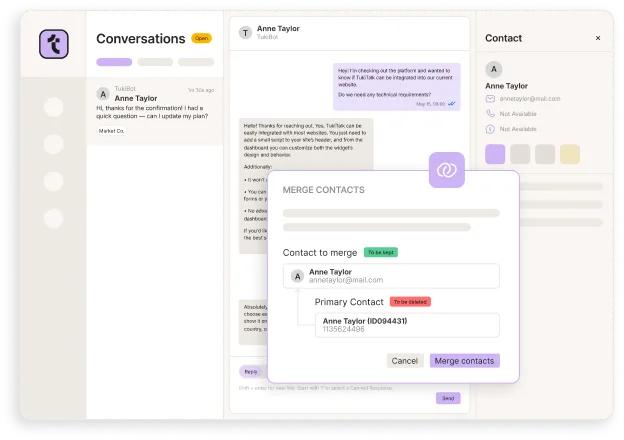Open Anne Taylor conversation in the list
Screen dimensions: 624x440
click(155, 109)
